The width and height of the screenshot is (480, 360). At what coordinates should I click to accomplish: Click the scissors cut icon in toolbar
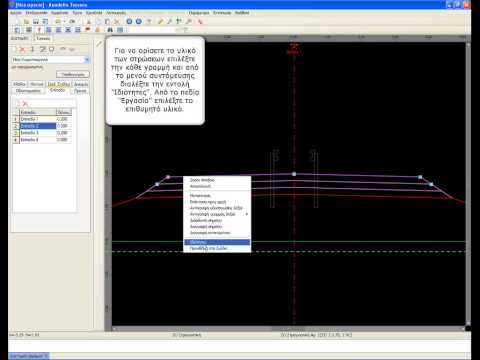pyautogui.click(x=89, y=22)
